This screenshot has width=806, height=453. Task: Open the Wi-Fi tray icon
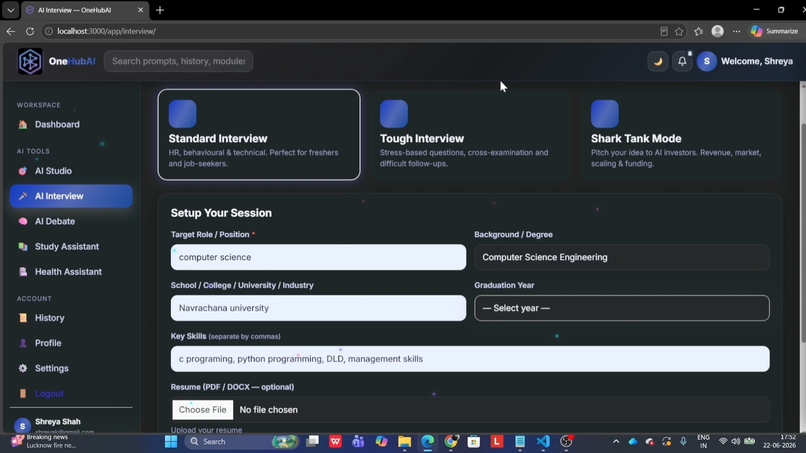723,442
